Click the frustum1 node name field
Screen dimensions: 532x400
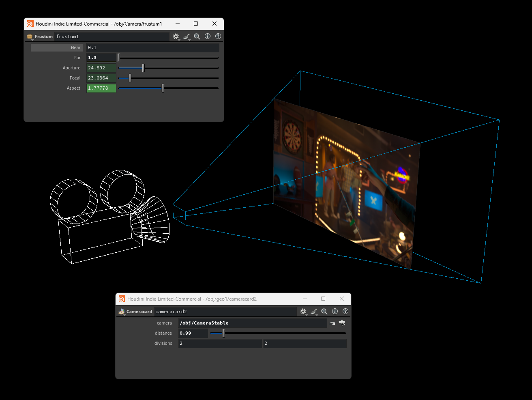tap(112, 37)
